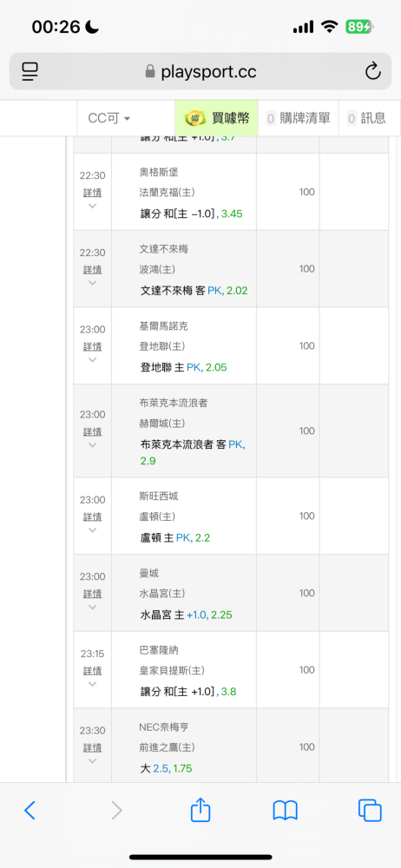
Task: Go back with Safari back arrow
Action: 30,811
